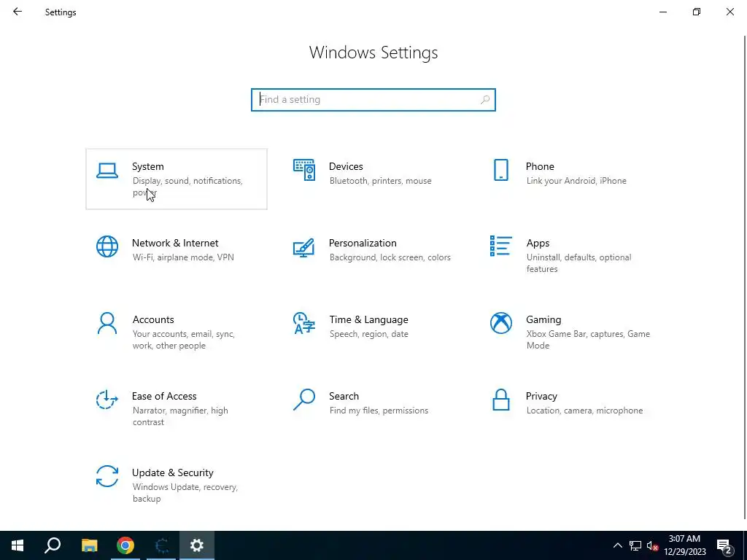Viewport: 747px width, 560px height.
Task: Open File Explorer from taskbar
Action: click(89, 545)
